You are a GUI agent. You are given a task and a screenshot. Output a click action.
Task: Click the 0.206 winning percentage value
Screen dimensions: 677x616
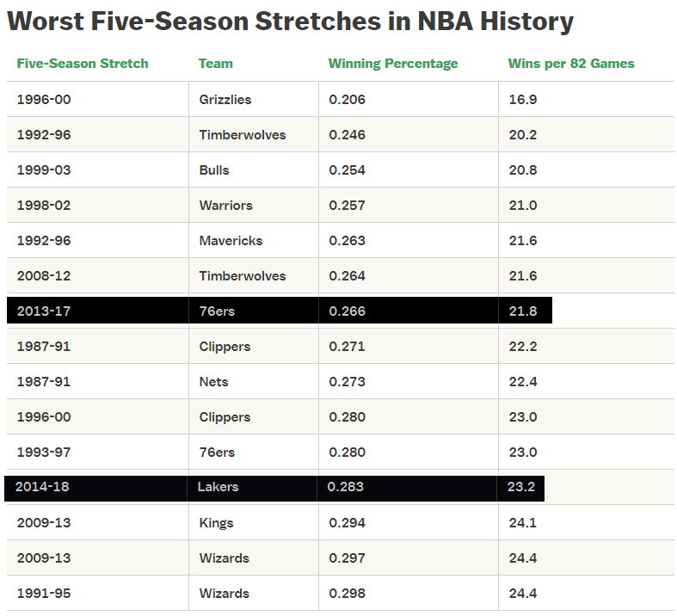click(348, 100)
